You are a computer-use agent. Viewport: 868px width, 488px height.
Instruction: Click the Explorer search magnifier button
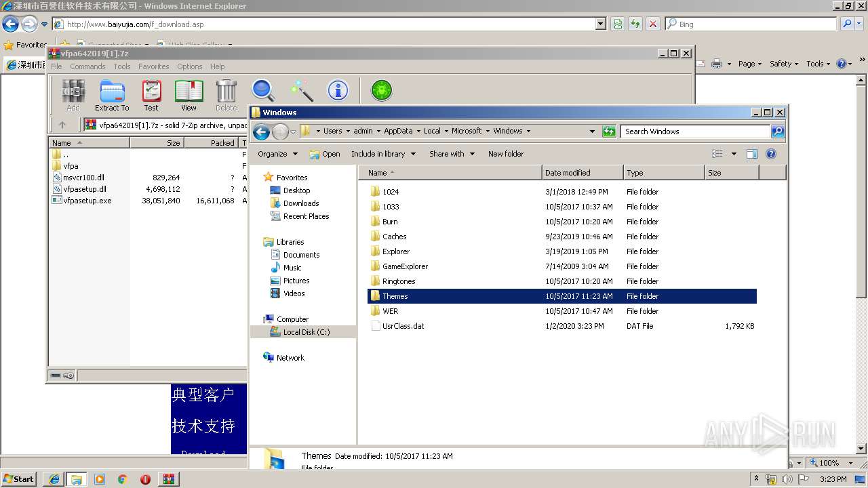pyautogui.click(x=778, y=131)
